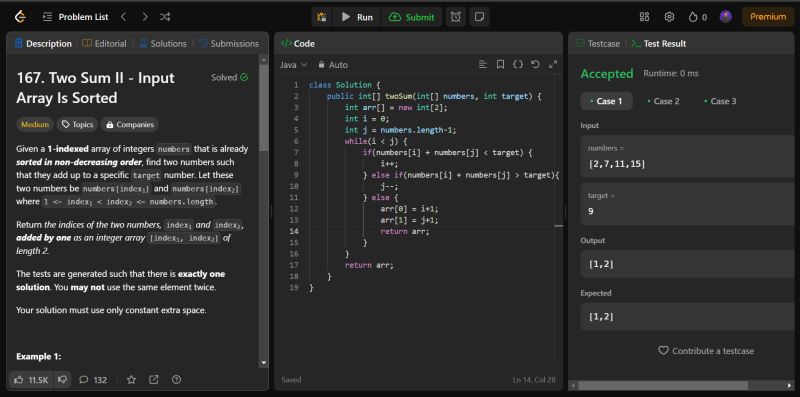Viewport: 800px width, 397px height.
Task: Click the Premium button
Action: 768,17
